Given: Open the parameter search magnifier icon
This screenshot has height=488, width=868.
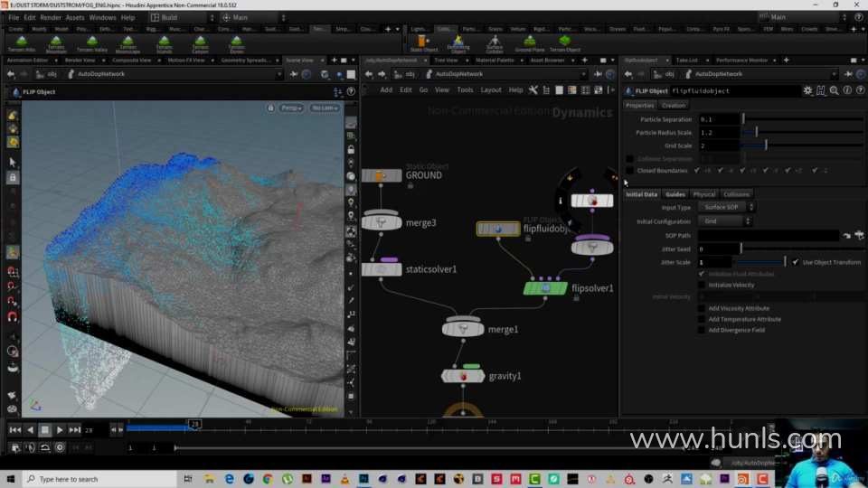Looking at the screenshot, I should [834, 90].
